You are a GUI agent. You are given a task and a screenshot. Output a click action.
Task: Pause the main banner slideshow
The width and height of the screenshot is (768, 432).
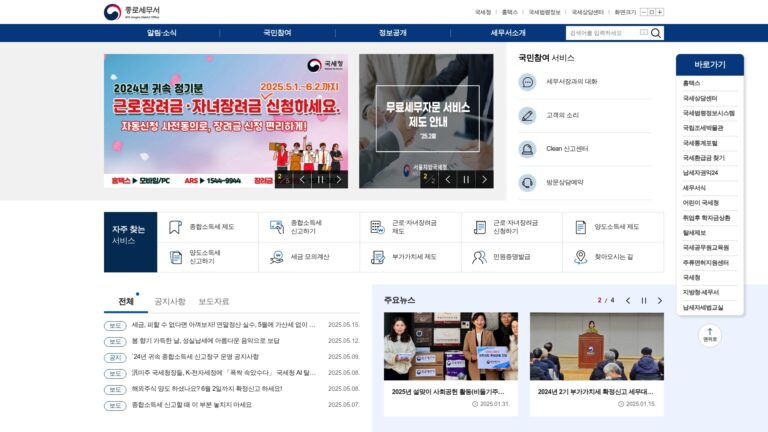coord(320,180)
